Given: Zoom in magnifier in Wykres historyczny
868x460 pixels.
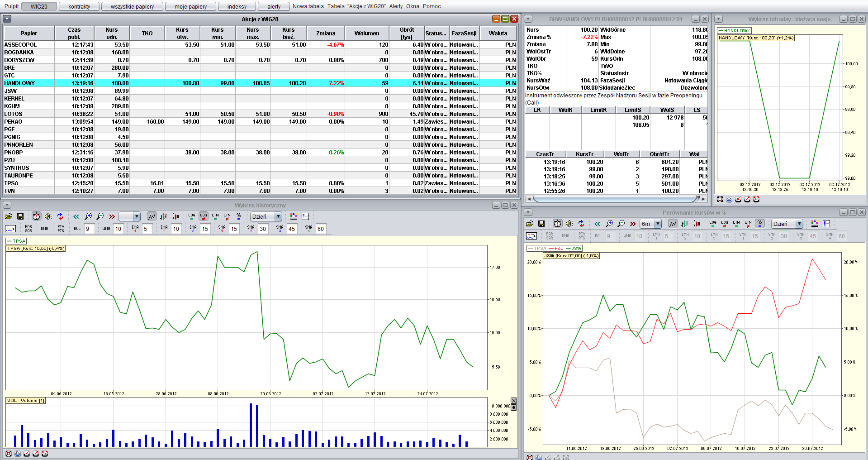Looking at the screenshot, I should coord(88,217).
